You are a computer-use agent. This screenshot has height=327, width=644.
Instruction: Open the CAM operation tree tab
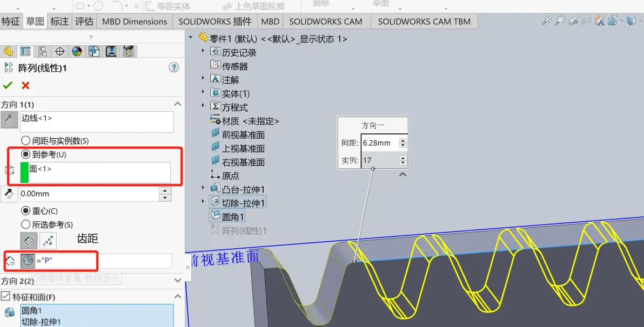click(x=111, y=51)
